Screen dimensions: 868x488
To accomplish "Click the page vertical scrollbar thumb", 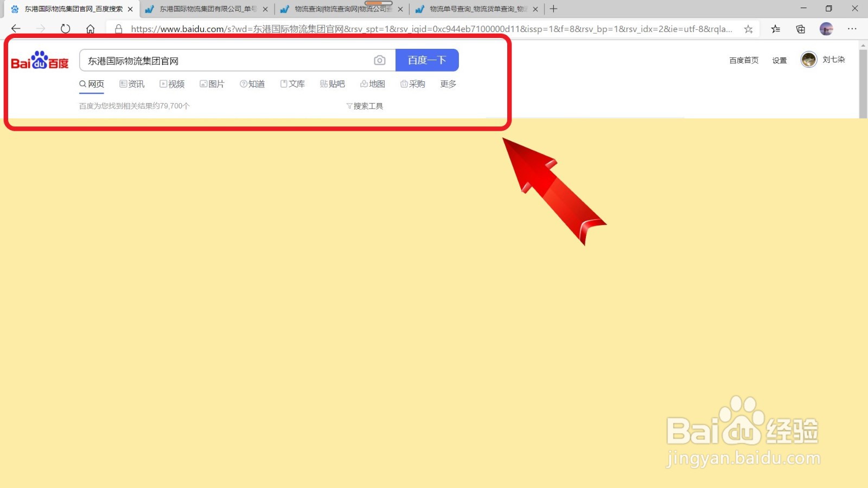I will [x=863, y=84].
